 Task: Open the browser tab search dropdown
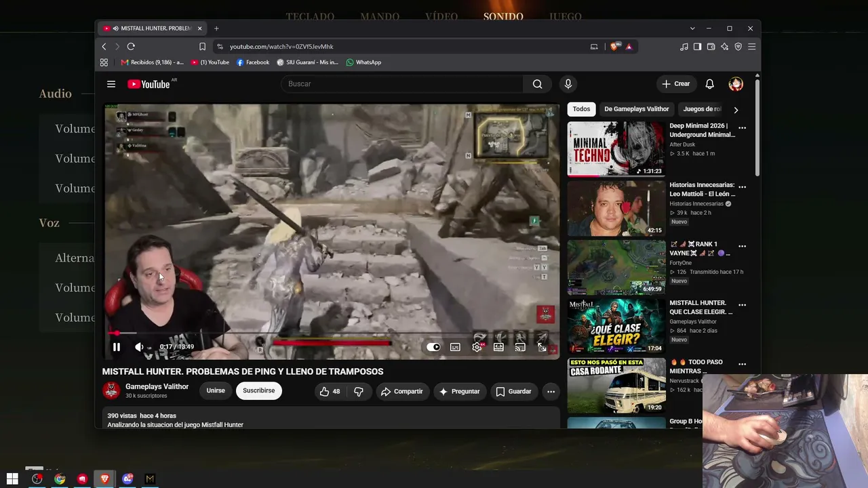[692, 28]
